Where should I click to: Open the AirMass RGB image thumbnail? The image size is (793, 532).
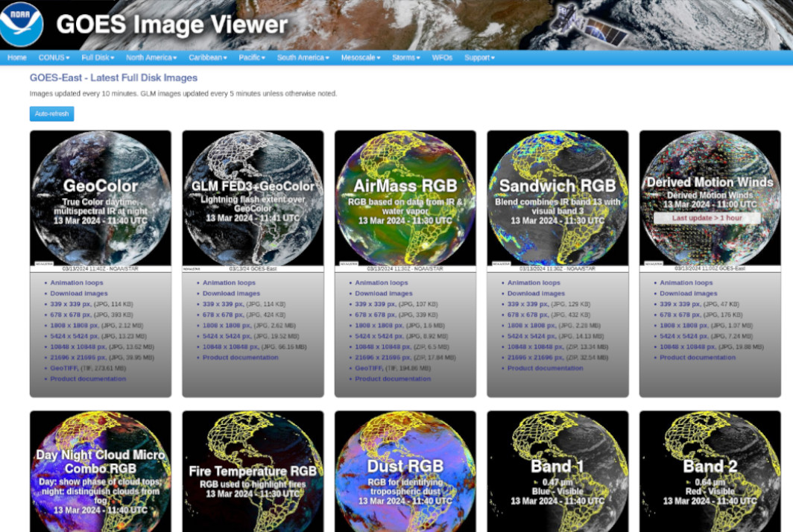pos(405,200)
